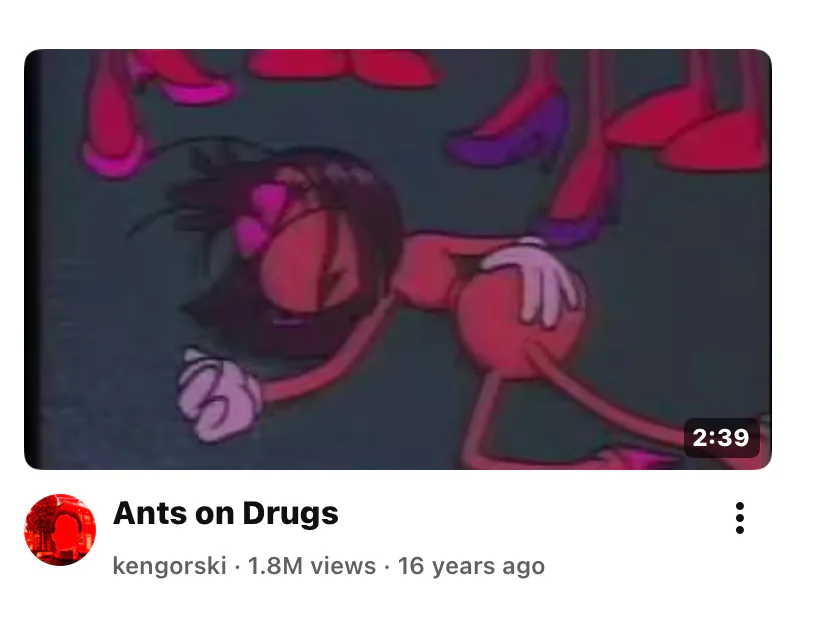Viewport: 820px width, 622px height.
Task: Open the three-dot more options menu
Action: (739, 518)
